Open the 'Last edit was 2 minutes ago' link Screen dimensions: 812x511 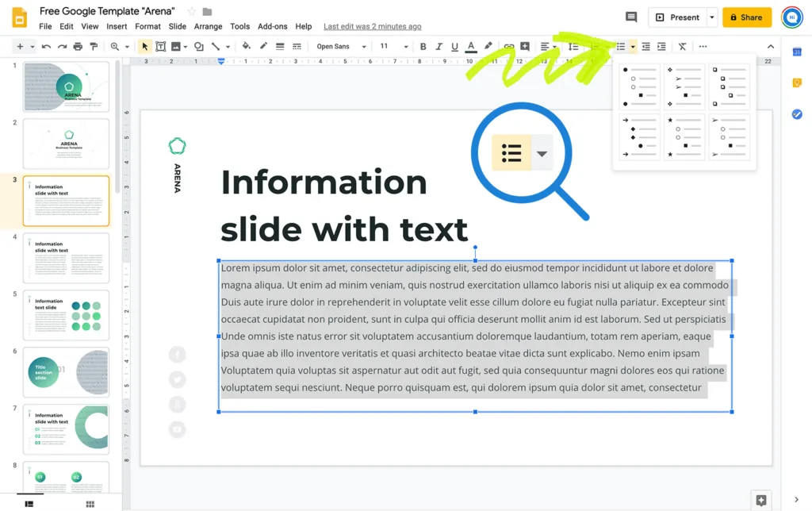(x=373, y=26)
